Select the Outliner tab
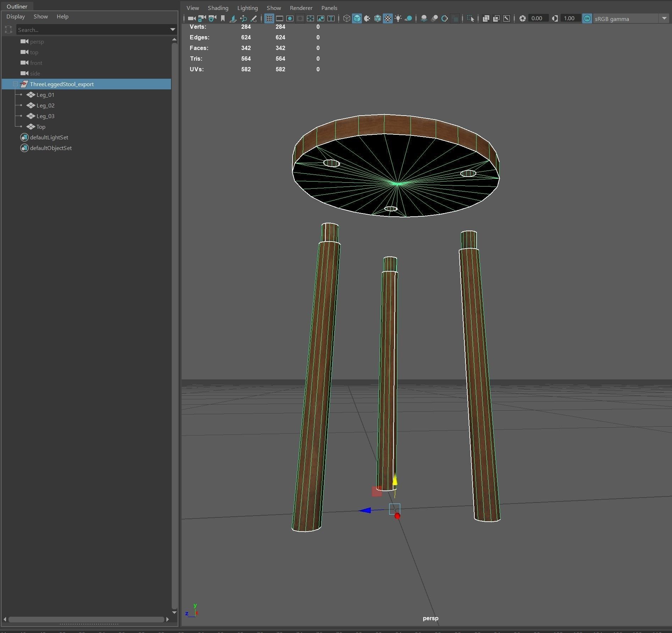Image resolution: width=672 pixels, height=633 pixels. [17, 6]
